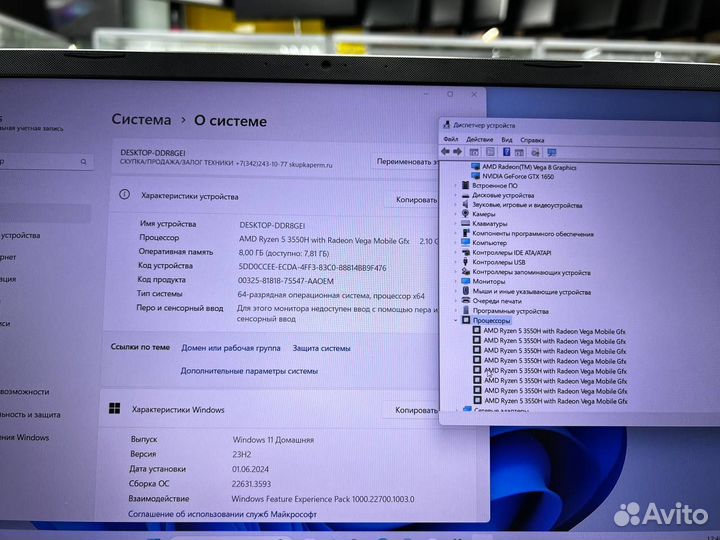The width and height of the screenshot is (720, 540).
Task: Expand Мыши и иные указывающие устройства
Action: pos(456,291)
